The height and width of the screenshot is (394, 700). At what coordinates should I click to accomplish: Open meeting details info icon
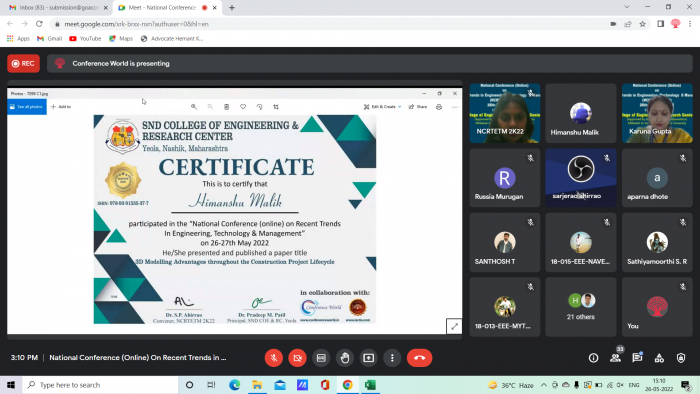(593, 358)
